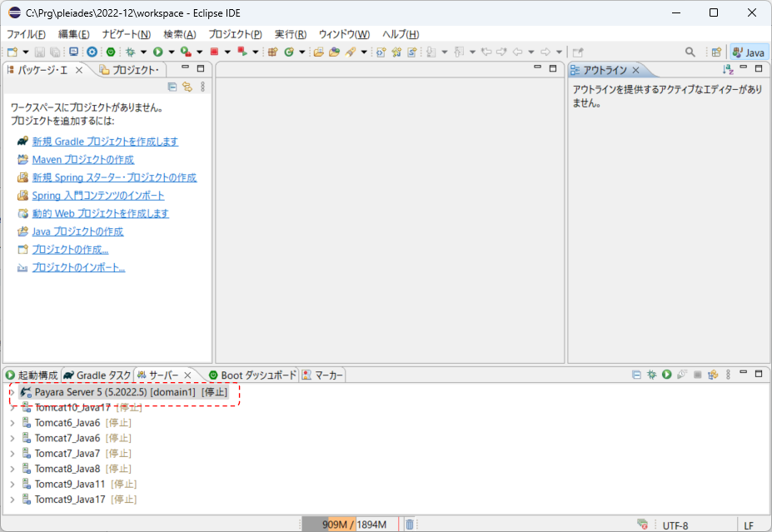
Task: Click the blue monitor terminal icon
Action: [x=74, y=52]
